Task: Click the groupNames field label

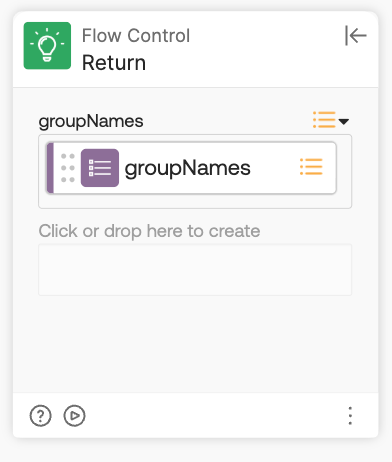Action: tap(91, 121)
